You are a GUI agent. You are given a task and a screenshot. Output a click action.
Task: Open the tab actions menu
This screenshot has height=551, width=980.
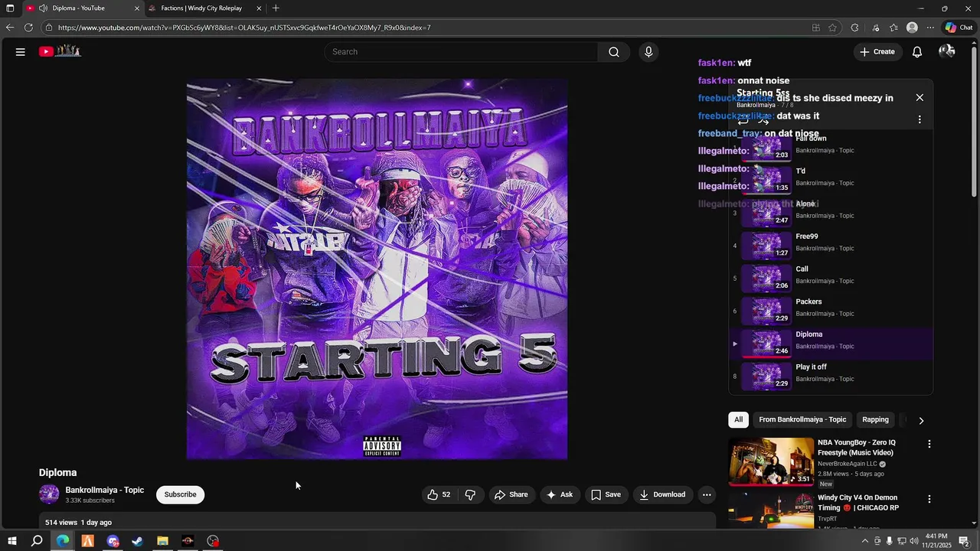coord(10,8)
